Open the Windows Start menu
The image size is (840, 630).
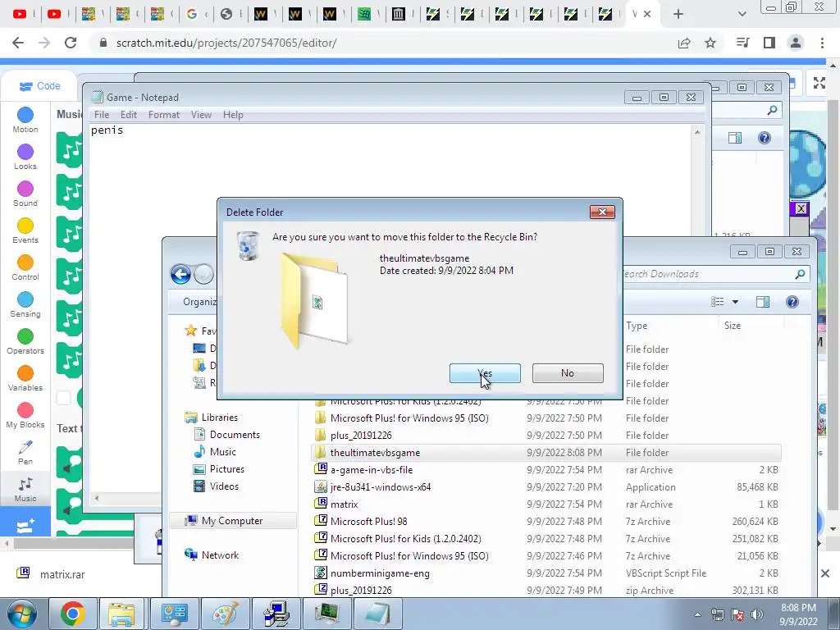click(x=21, y=614)
